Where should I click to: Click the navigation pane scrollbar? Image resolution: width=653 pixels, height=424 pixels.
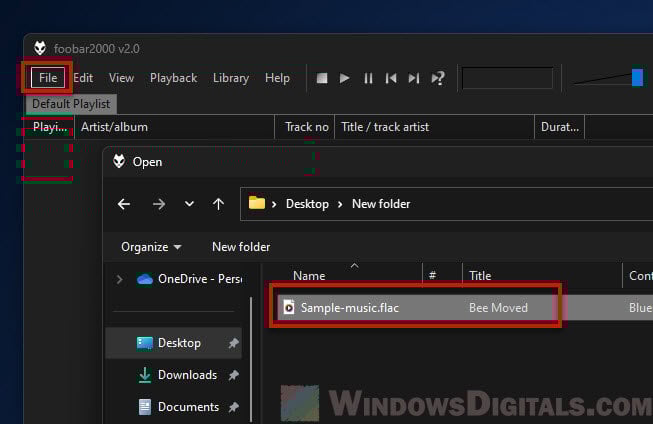pos(251,359)
